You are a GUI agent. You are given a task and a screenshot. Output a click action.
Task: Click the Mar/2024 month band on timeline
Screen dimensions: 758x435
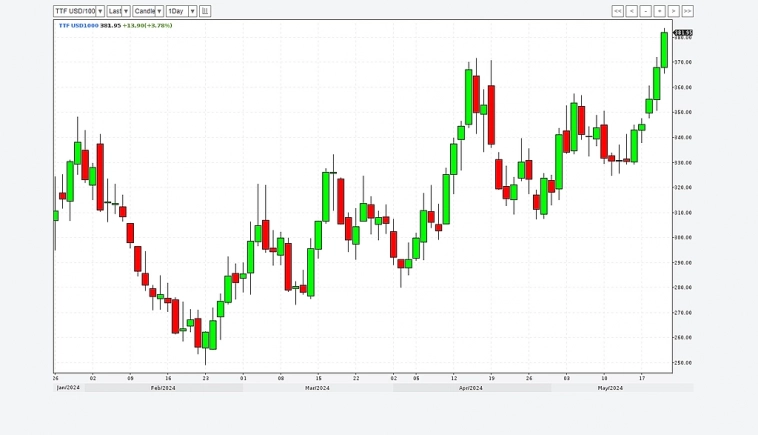coord(317,388)
